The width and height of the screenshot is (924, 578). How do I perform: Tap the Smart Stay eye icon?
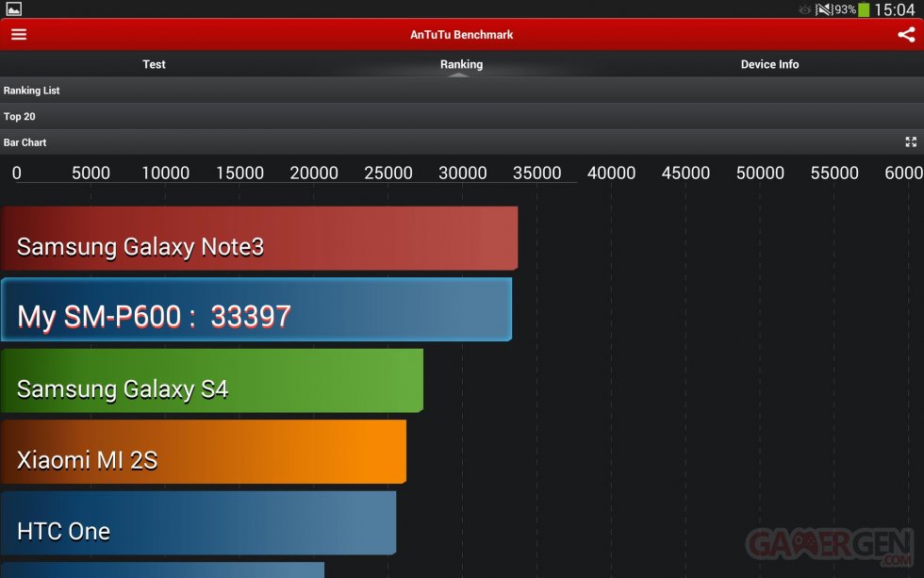pyautogui.click(x=804, y=9)
